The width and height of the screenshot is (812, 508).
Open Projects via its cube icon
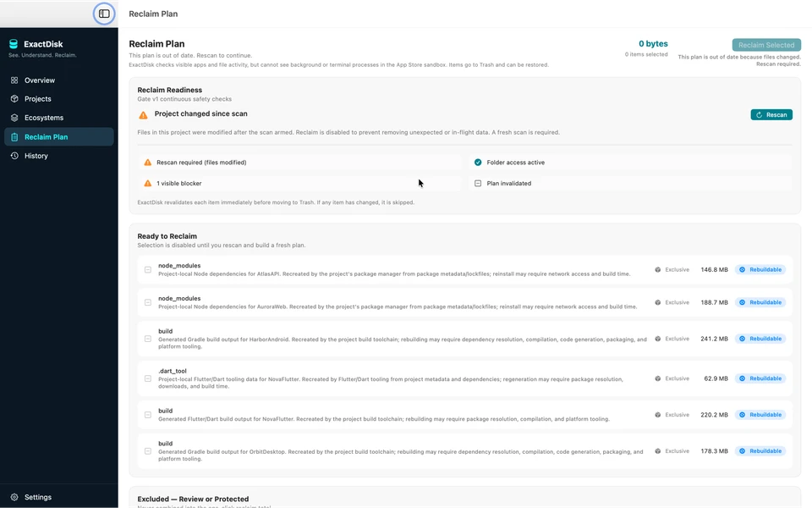point(14,98)
